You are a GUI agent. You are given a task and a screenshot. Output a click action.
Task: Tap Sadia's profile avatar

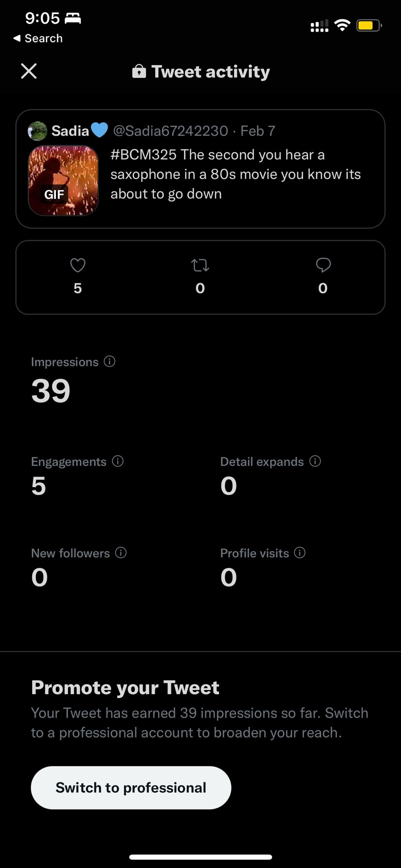[x=37, y=131]
